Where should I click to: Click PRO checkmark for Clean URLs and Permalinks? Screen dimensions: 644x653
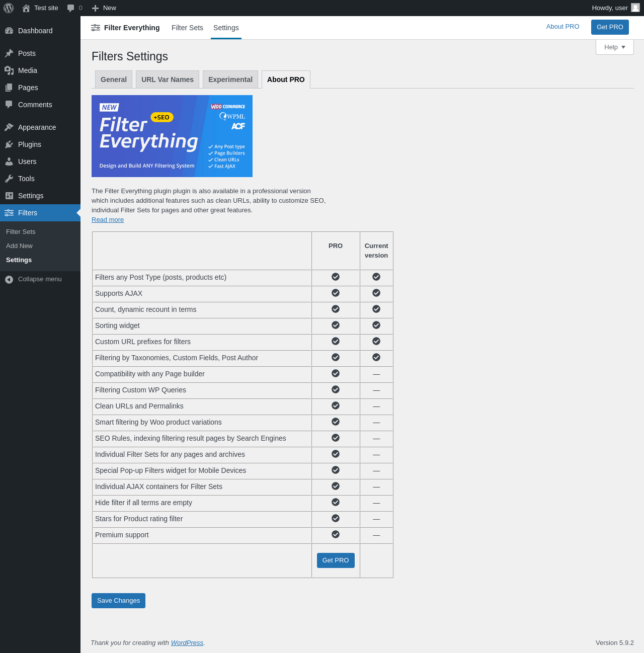336,405
